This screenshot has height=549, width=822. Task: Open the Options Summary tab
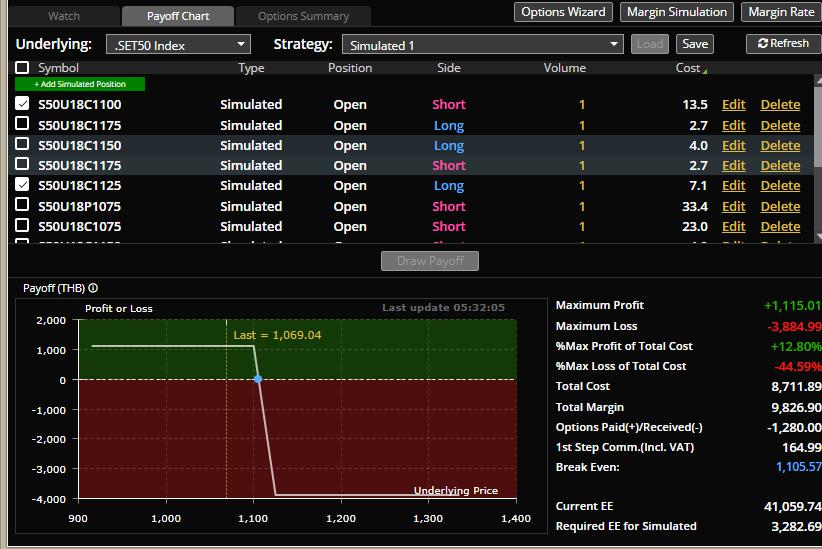point(303,16)
